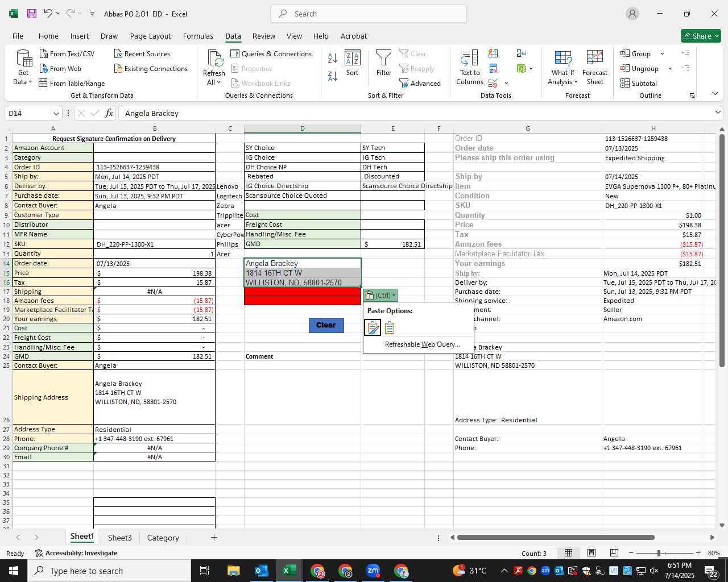Sort Z to A descending icon
Image resolution: width=728 pixels, height=582 pixels.
(x=333, y=76)
